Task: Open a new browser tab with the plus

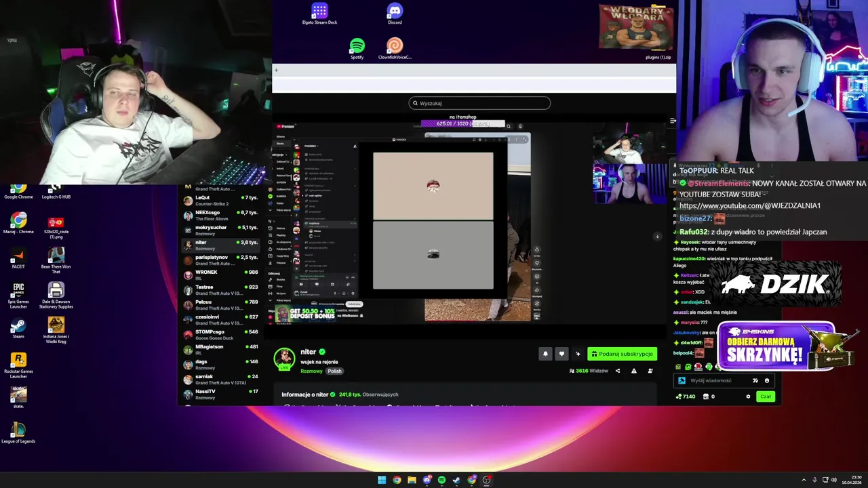Action: 276,70
